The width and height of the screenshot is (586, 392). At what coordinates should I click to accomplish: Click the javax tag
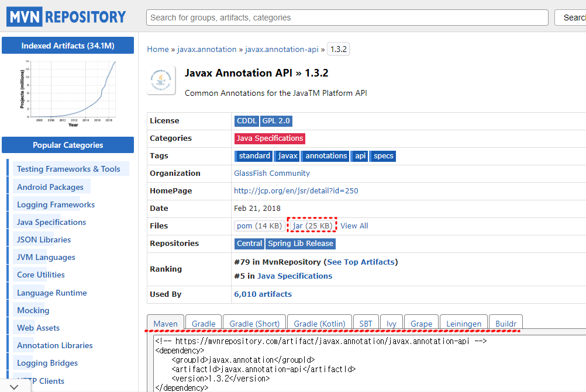click(287, 156)
